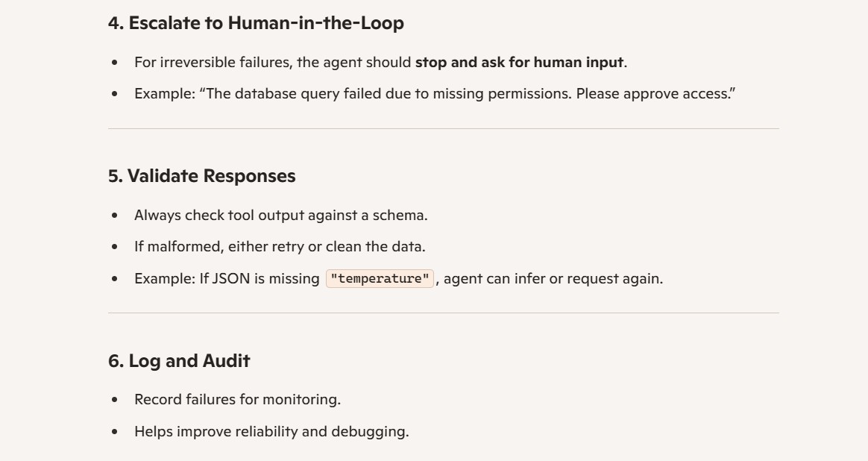868x461 pixels.
Task: Click the "6. Log and Audit" heading
Action: [x=180, y=361]
